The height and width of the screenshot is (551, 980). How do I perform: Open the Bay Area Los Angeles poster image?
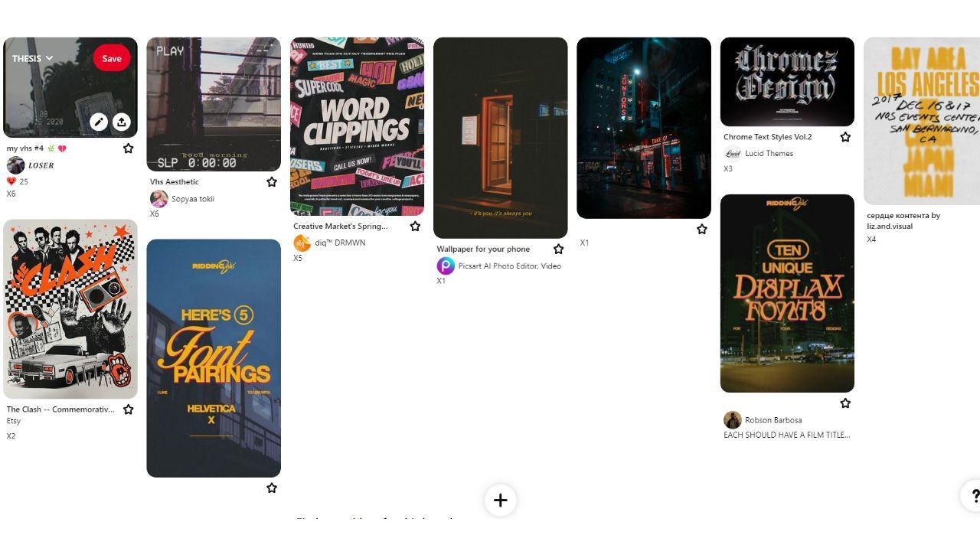[x=922, y=121]
